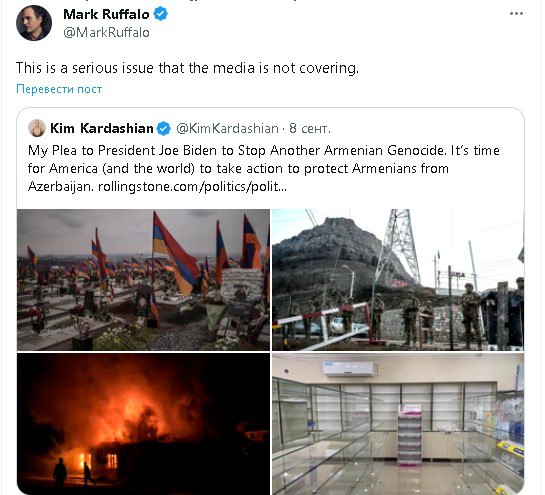The width and height of the screenshot is (545, 495).
Task: Open the three-dot more options menu
Action: click(x=516, y=14)
